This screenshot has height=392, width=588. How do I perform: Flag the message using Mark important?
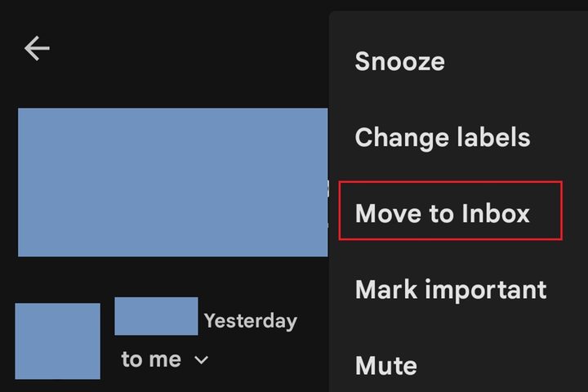pyautogui.click(x=450, y=289)
